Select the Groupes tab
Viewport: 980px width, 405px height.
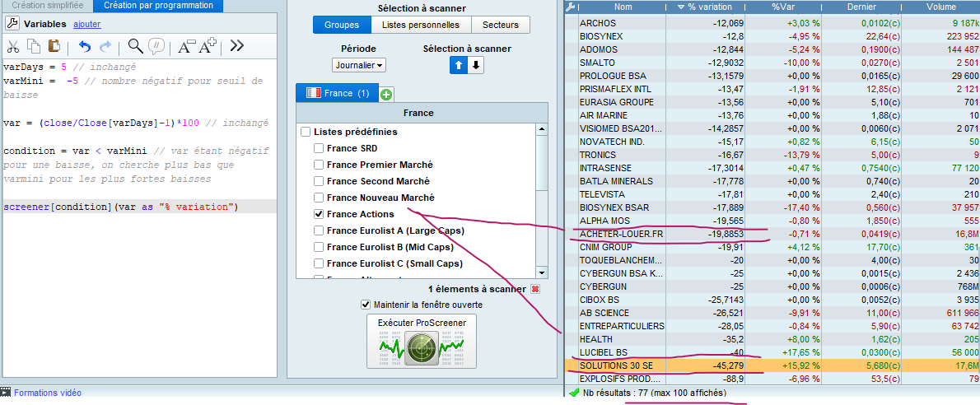pos(342,25)
